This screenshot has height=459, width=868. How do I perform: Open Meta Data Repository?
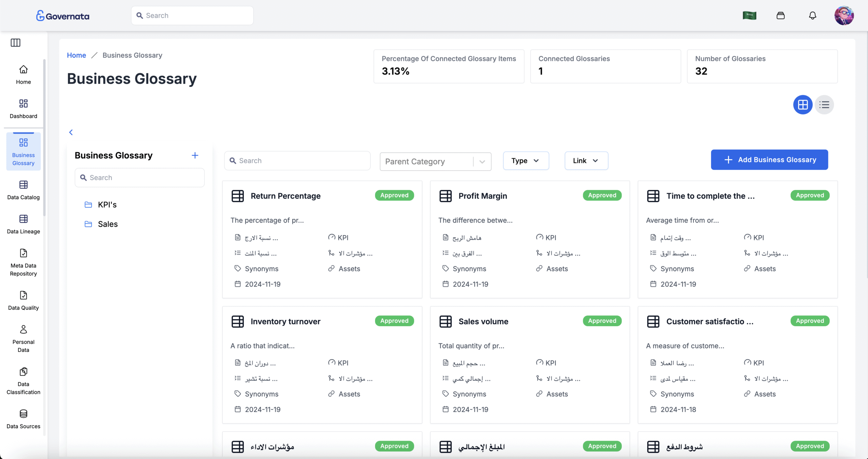click(23, 262)
